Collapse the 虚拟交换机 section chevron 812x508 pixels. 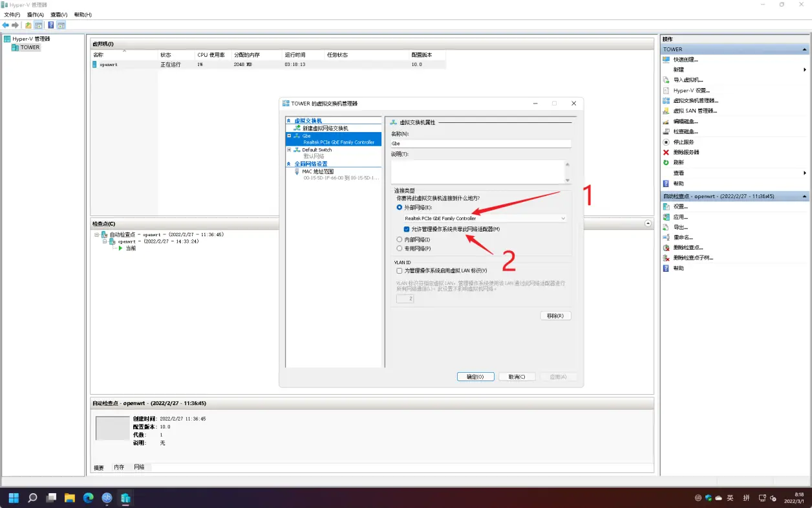pos(289,121)
